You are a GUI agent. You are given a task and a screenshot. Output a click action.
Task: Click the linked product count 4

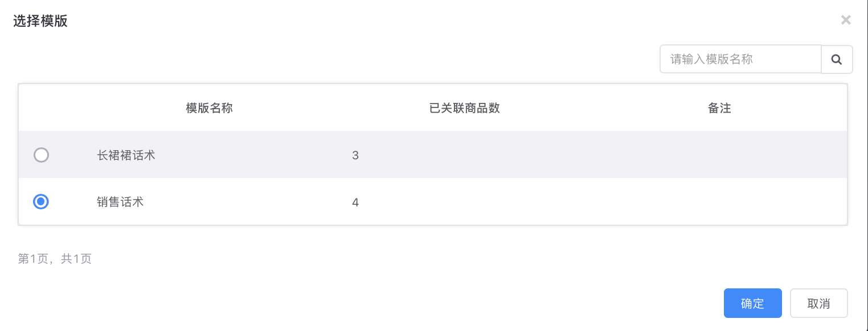point(355,202)
